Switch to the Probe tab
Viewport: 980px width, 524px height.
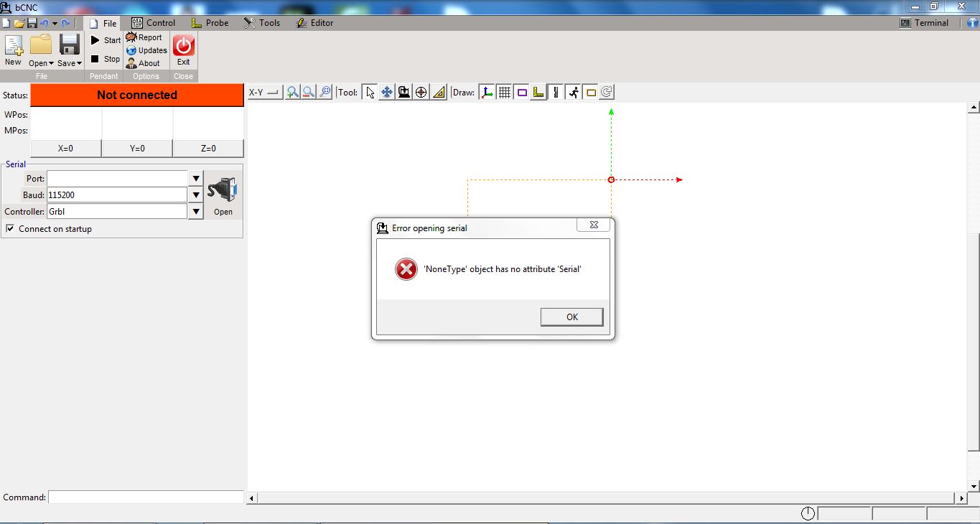point(210,23)
